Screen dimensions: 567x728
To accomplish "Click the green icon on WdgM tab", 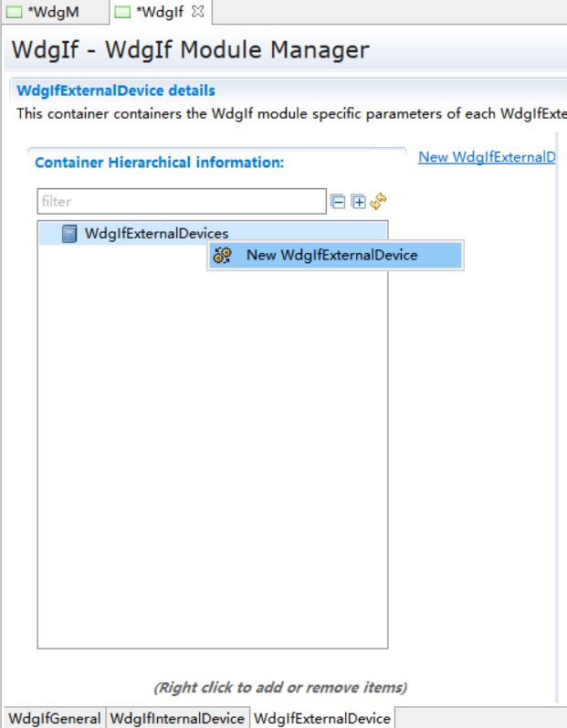I will tap(15, 12).
